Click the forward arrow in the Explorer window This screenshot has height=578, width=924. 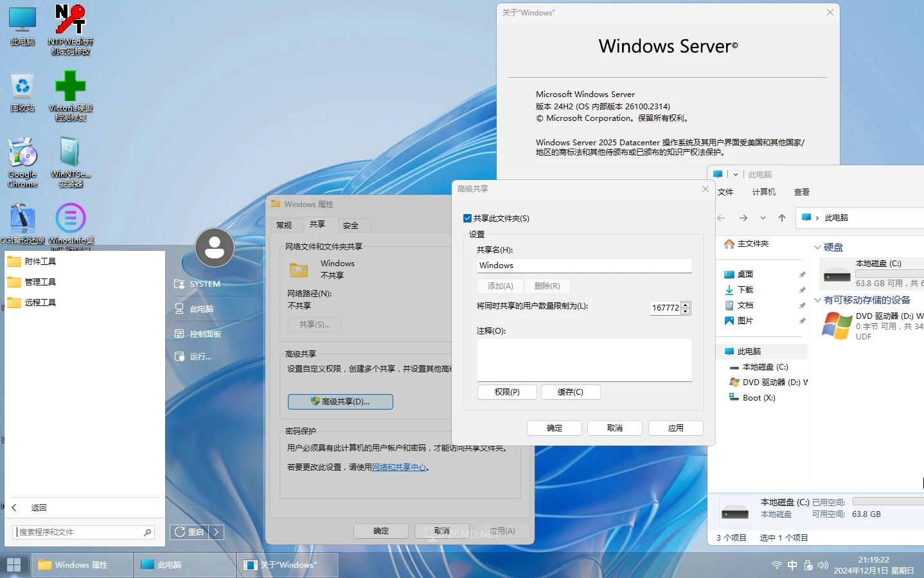(743, 218)
